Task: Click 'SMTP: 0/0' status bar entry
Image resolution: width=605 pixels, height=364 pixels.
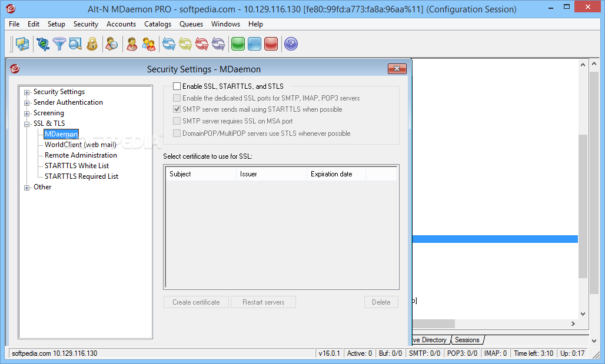Action: point(424,353)
